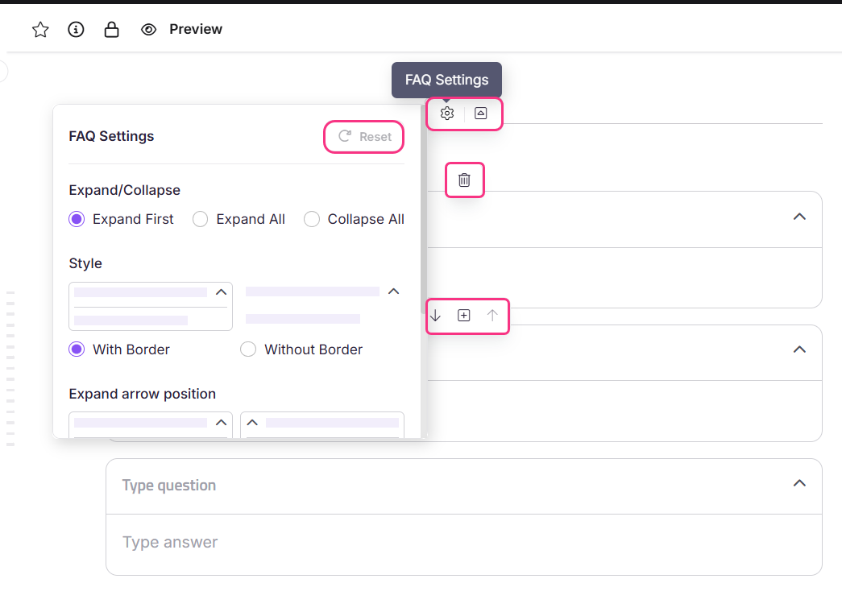Click the eye Preview icon
The width and height of the screenshot is (842, 616).
[x=149, y=30]
